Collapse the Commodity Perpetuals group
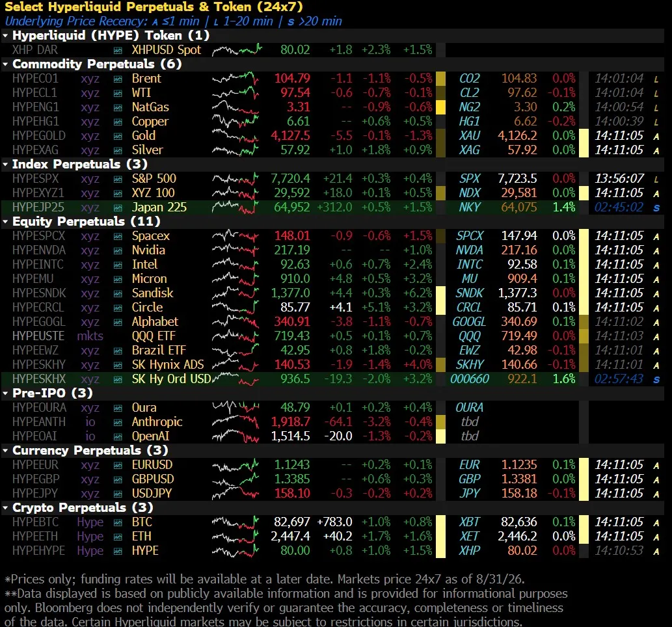This screenshot has height=627, width=672. coord(6,64)
